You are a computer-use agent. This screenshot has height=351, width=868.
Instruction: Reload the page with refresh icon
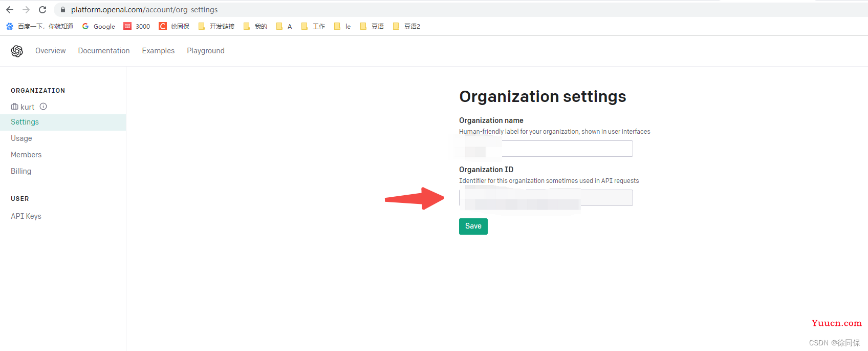pos(42,10)
